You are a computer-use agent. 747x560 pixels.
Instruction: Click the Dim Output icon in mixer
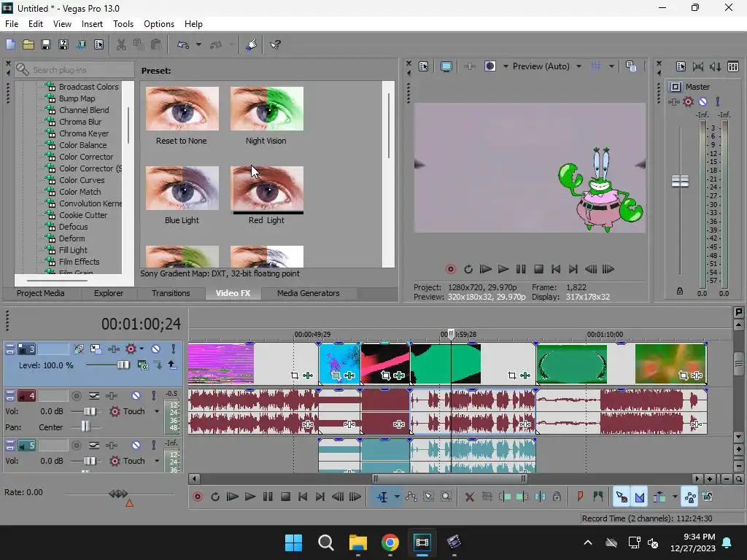716,66
